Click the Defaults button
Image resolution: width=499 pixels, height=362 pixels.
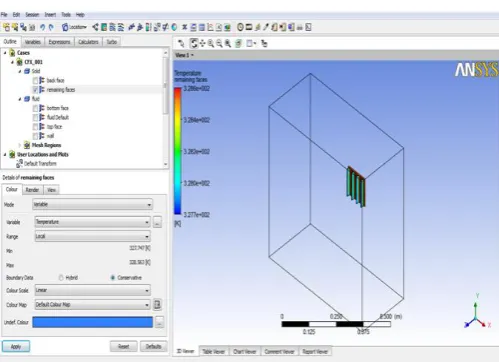point(153,347)
